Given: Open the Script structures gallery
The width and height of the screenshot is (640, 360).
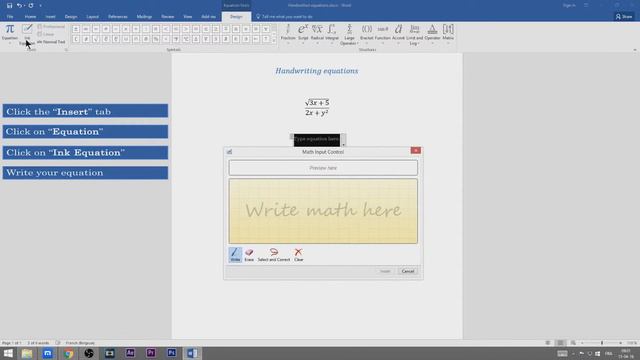Looking at the screenshot, I should [303, 33].
